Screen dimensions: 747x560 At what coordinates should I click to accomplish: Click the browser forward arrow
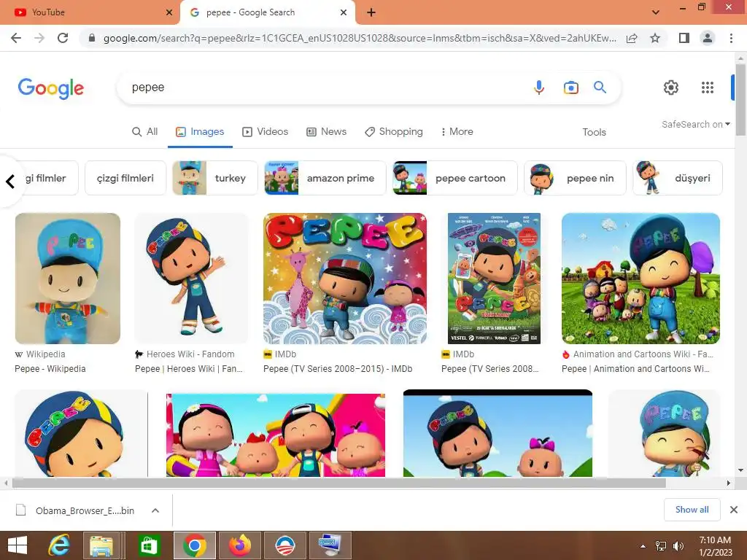[39, 38]
